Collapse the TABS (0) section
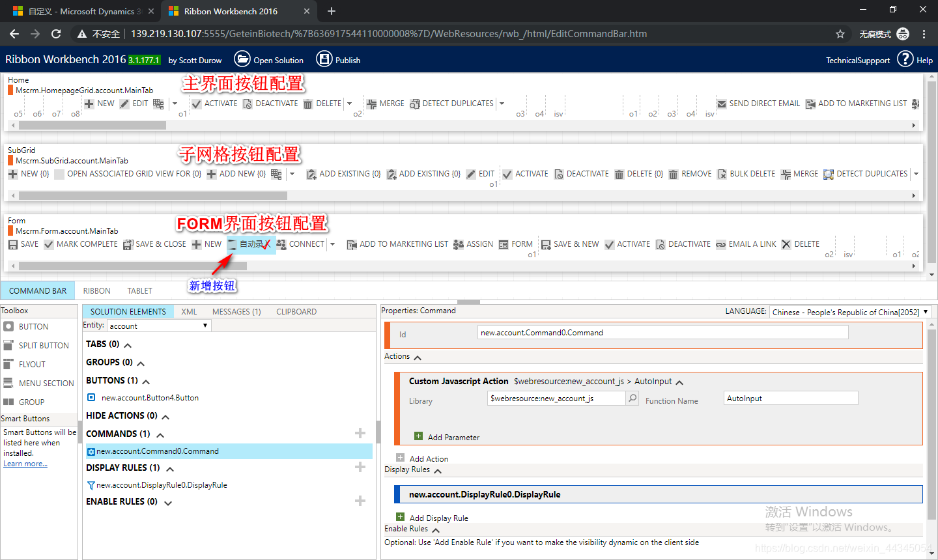The height and width of the screenshot is (560, 938). [128, 345]
